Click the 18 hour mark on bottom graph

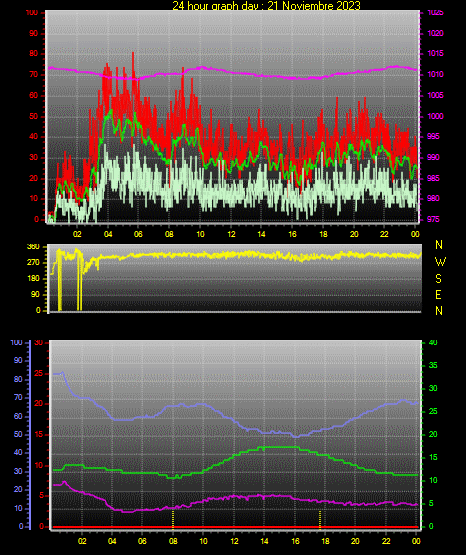point(325,541)
